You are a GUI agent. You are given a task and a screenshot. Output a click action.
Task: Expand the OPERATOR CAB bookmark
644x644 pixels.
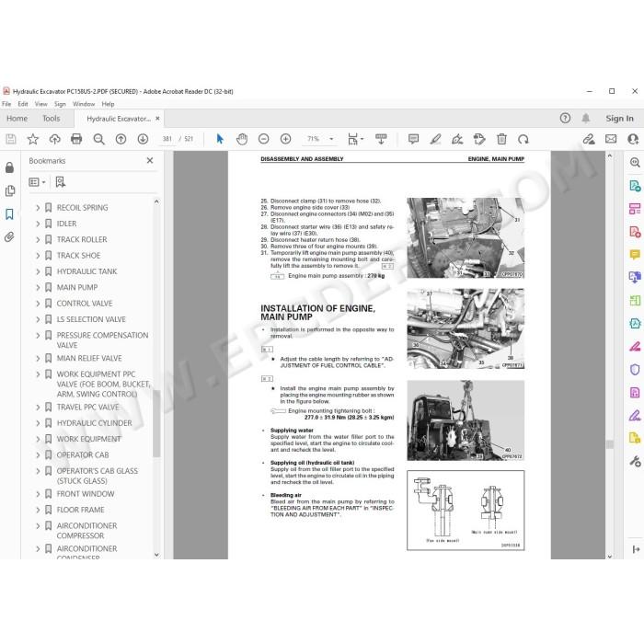point(38,455)
